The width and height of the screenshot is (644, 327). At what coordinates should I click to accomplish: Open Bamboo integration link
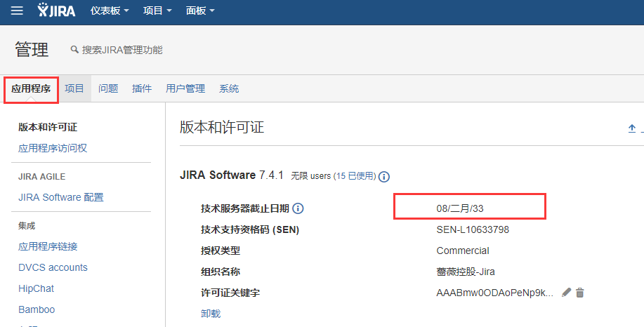click(37, 309)
